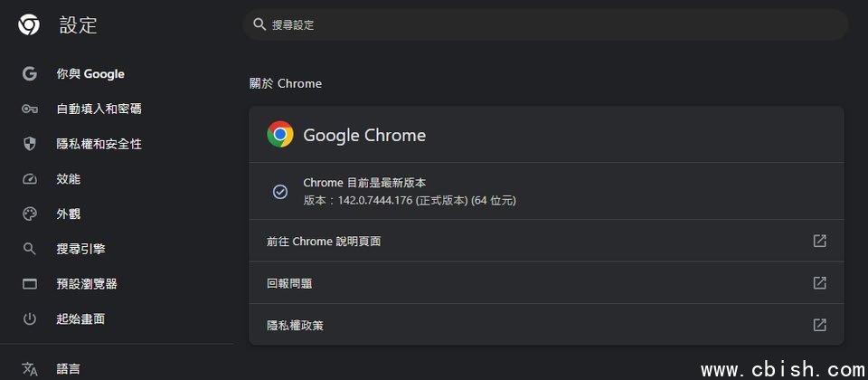Open the 隱私權政策 link
This screenshot has height=380, width=868.
coord(295,325)
